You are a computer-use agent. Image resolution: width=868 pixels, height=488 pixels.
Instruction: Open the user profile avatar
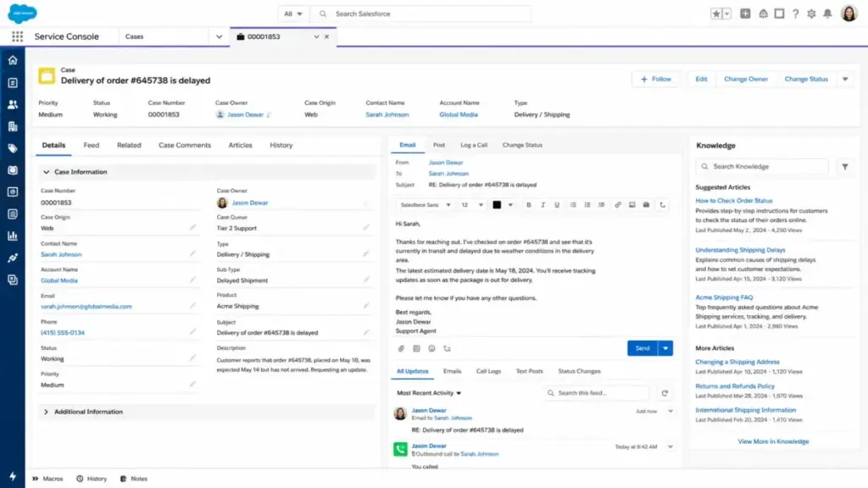pos(849,14)
